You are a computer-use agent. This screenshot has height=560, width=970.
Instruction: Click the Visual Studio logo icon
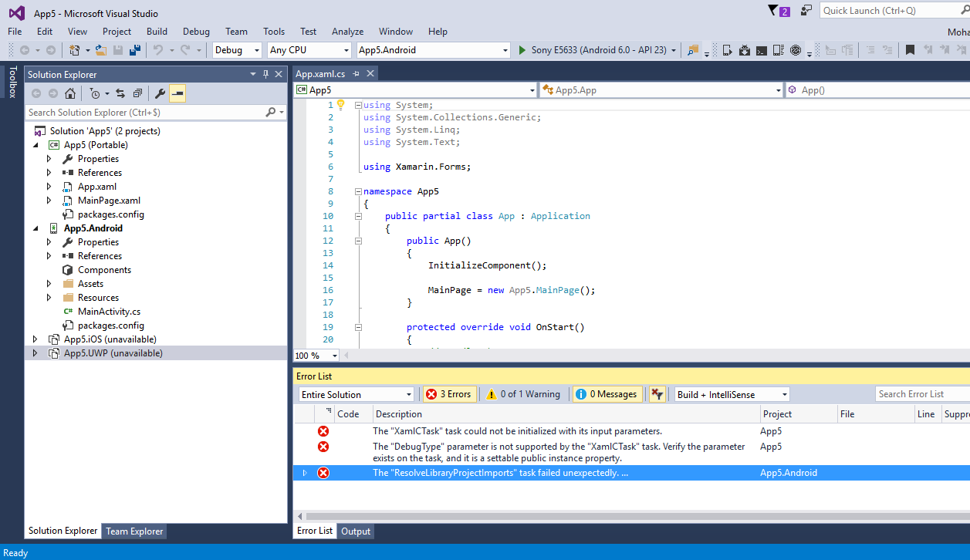pos(16,12)
